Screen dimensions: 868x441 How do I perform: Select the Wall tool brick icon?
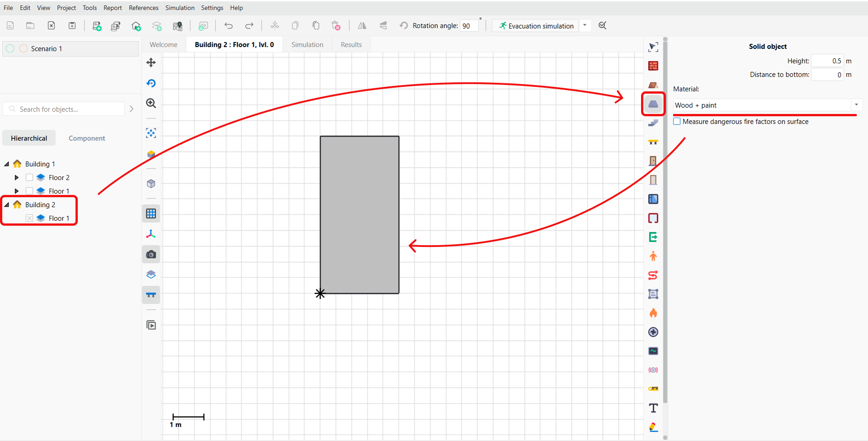click(x=653, y=66)
